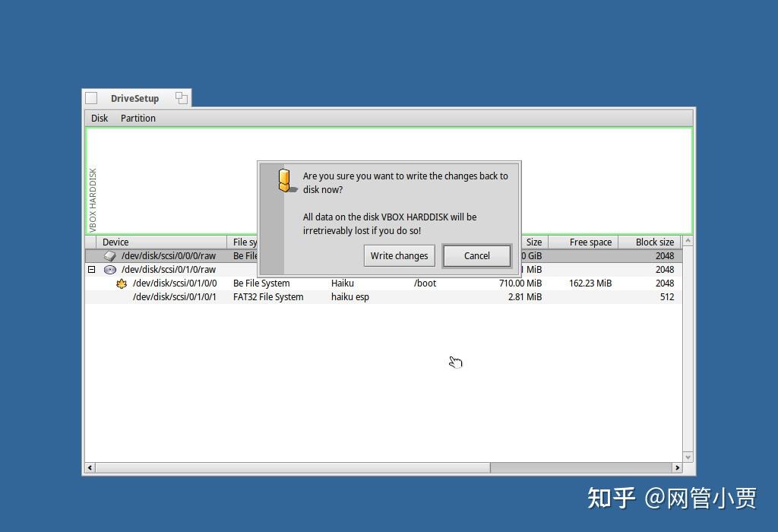Select the hard disk icon for scsi/0/0/0/raw

tap(109, 256)
